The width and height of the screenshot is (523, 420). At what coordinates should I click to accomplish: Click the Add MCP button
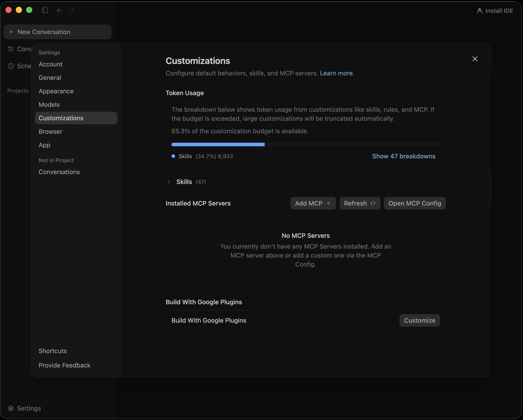(313, 203)
